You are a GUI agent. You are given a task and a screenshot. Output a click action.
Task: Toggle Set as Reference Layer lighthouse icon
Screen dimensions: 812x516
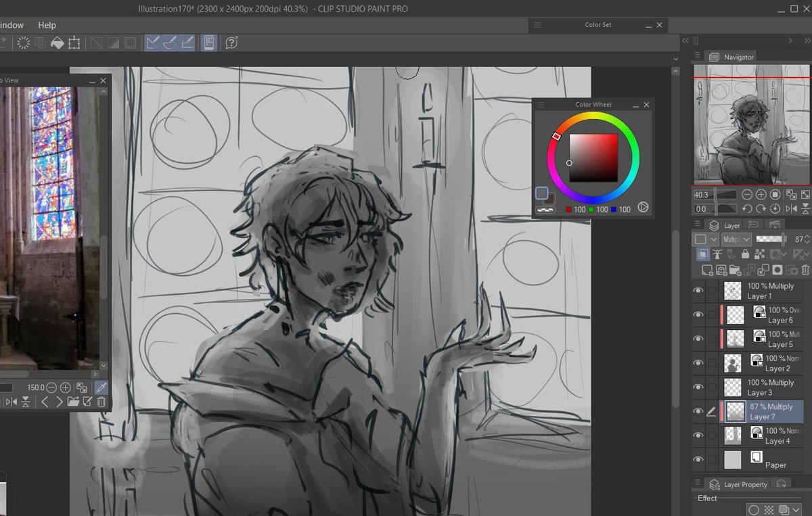pos(717,254)
